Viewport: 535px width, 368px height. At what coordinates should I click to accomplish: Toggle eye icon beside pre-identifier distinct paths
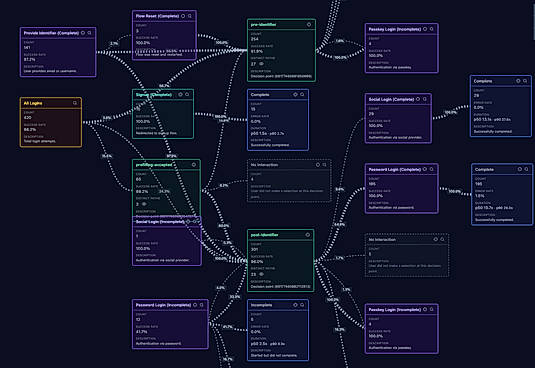point(262,64)
